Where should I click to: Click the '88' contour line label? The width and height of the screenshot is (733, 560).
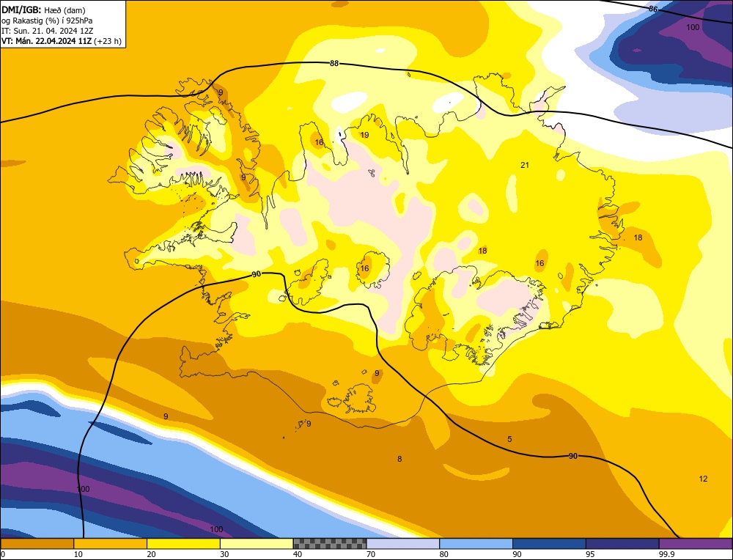tap(334, 64)
